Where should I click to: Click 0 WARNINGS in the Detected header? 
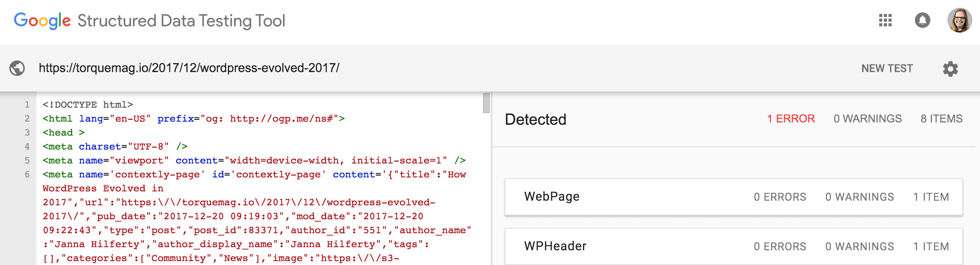868,119
